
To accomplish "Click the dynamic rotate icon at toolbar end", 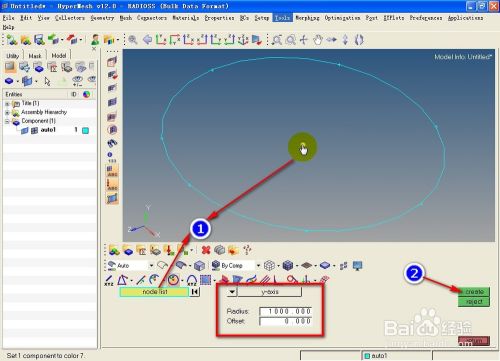I will coord(359,40).
